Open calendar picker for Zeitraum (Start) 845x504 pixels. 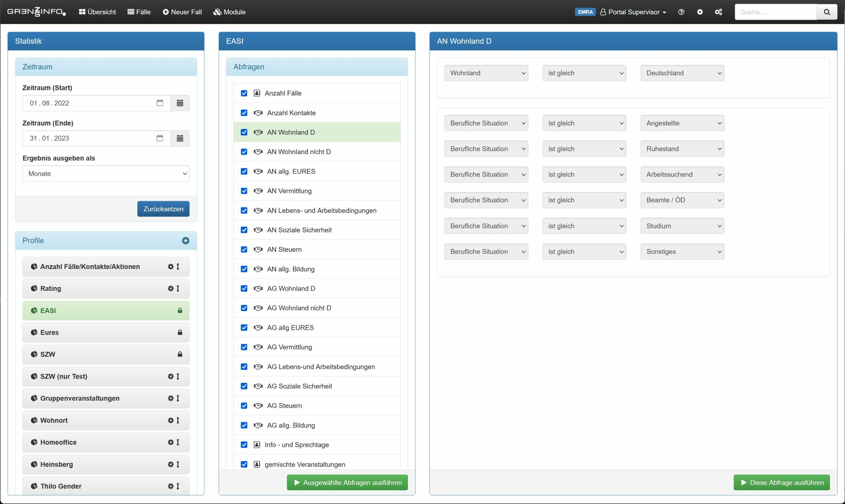pyautogui.click(x=180, y=103)
